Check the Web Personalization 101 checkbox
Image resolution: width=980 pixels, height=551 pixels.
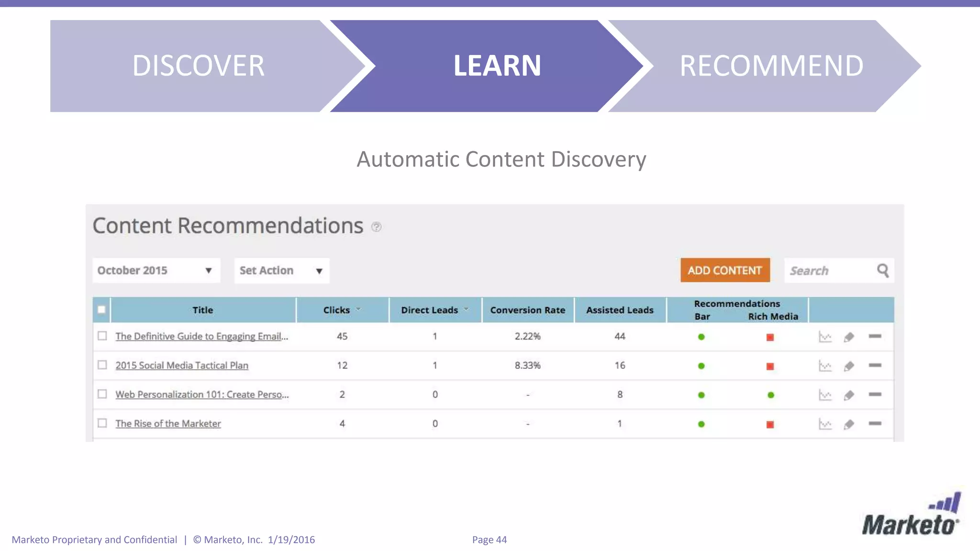pos(102,394)
